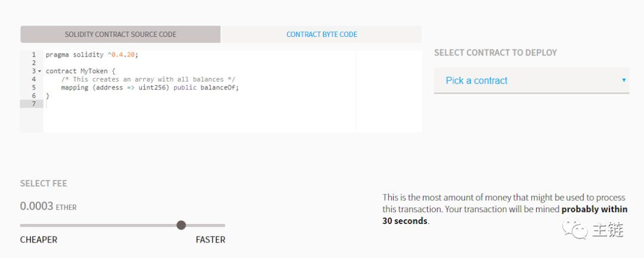Viewport: 644px width, 258px height.
Task: Click the CHEAPER end of fee slider
Action: pos(39,240)
